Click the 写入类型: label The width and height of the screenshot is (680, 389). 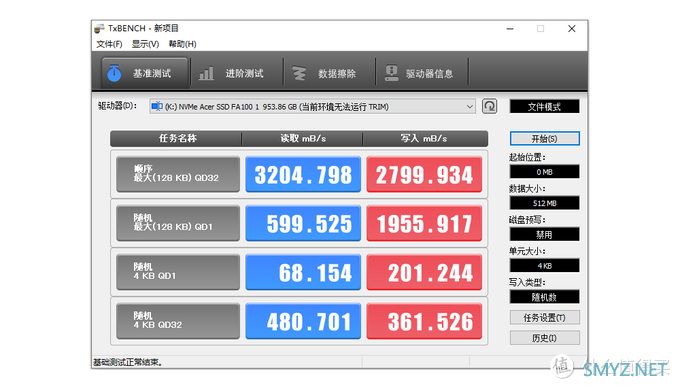tap(527, 283)
